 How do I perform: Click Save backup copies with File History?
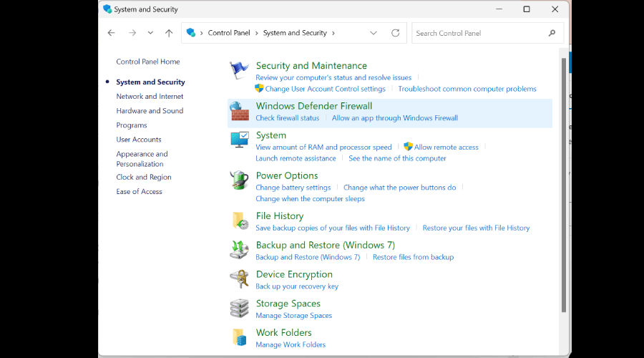coord(333,228)
